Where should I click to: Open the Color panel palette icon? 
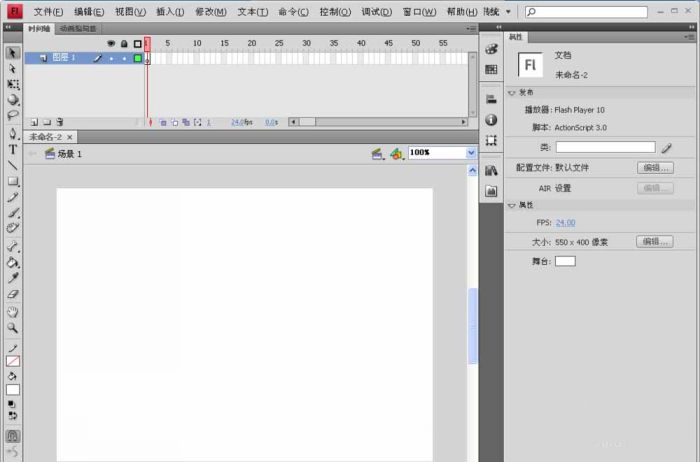pyautogui.click(x=491, y=49)
